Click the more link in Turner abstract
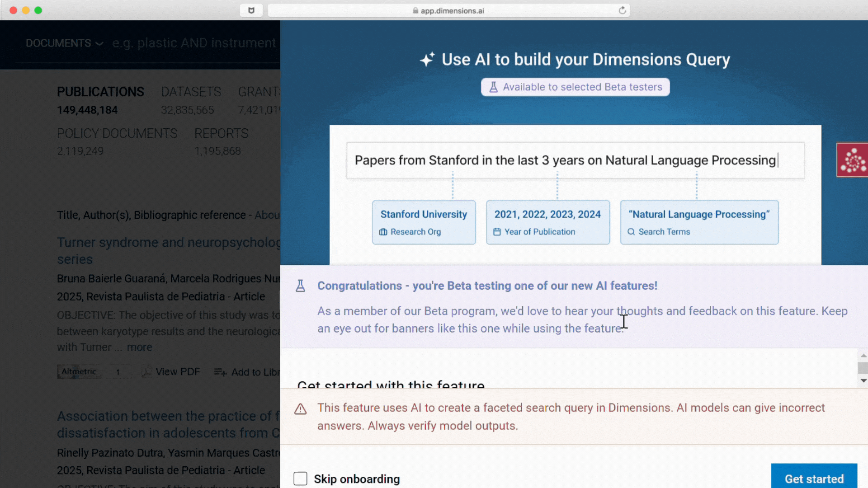 [x=139, y=347]
